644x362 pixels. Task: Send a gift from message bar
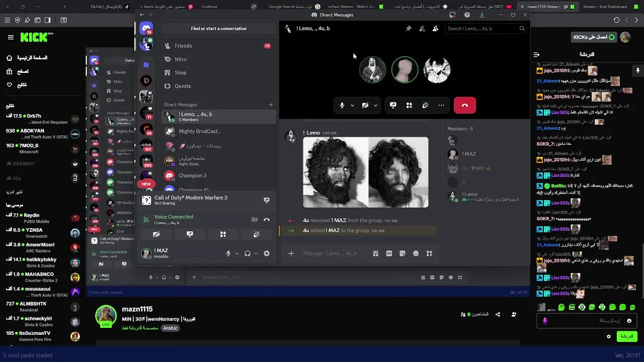pos(375,253)
